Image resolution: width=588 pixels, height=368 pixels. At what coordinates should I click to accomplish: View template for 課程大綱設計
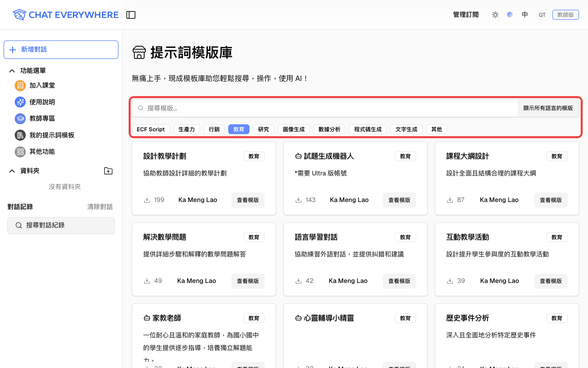pos(551,200)
